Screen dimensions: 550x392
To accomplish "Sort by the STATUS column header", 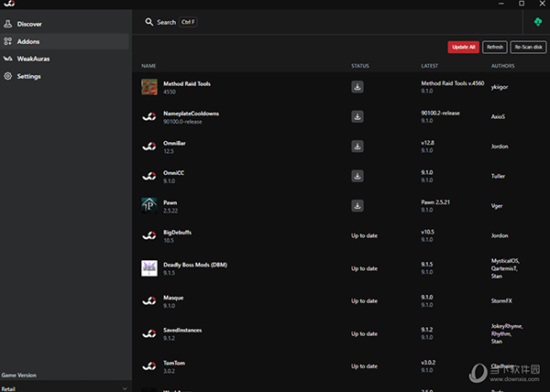I will [x=360, y=66].
